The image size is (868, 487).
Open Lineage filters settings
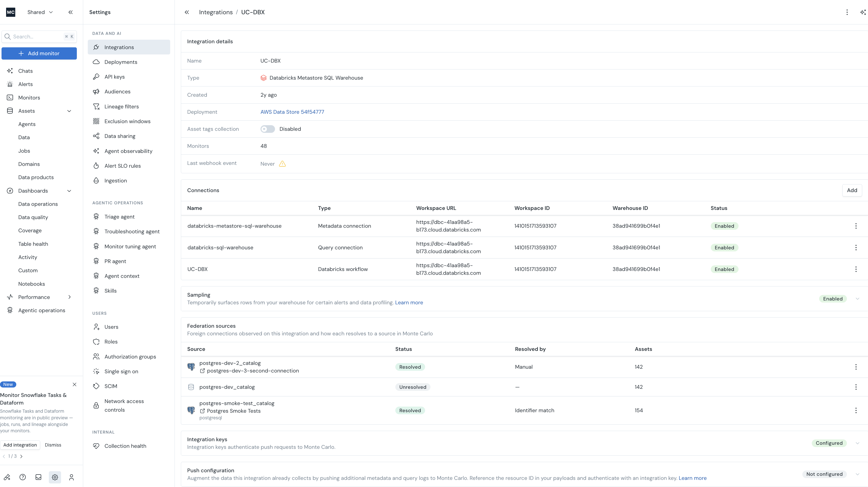tap(129, 107)
